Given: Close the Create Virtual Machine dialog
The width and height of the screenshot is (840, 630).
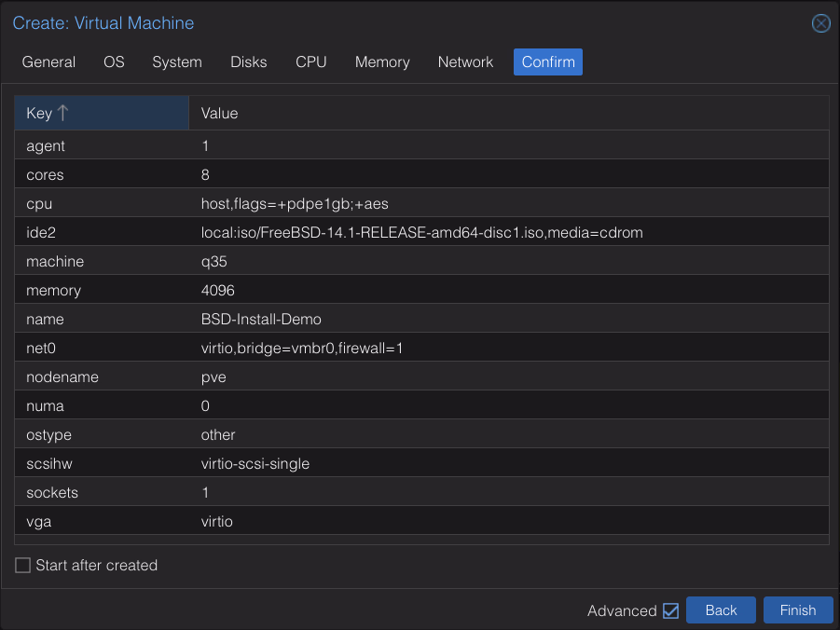Looking at the screenshot, I should pyautogui.click(x=820, y=23).
